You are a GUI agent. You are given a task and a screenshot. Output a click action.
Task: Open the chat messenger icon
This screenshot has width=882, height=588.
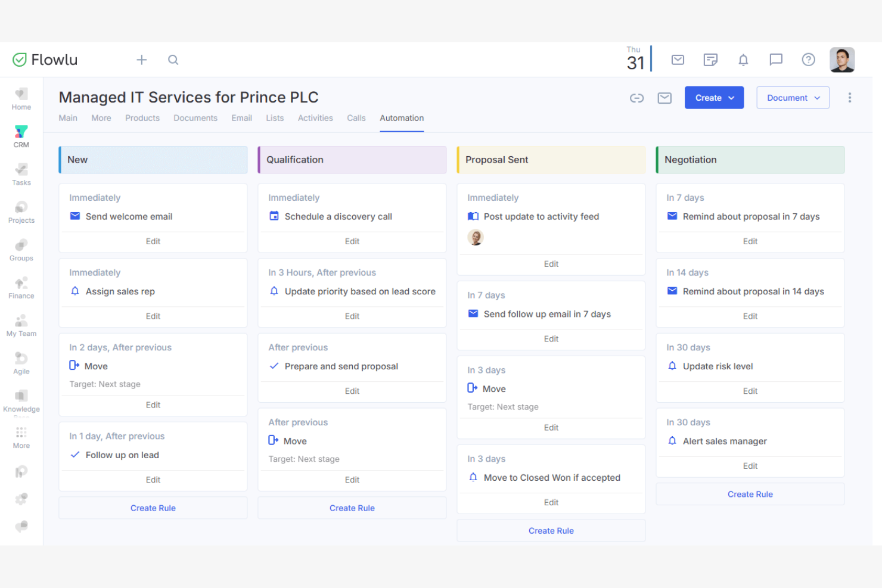tap(775, 60)
